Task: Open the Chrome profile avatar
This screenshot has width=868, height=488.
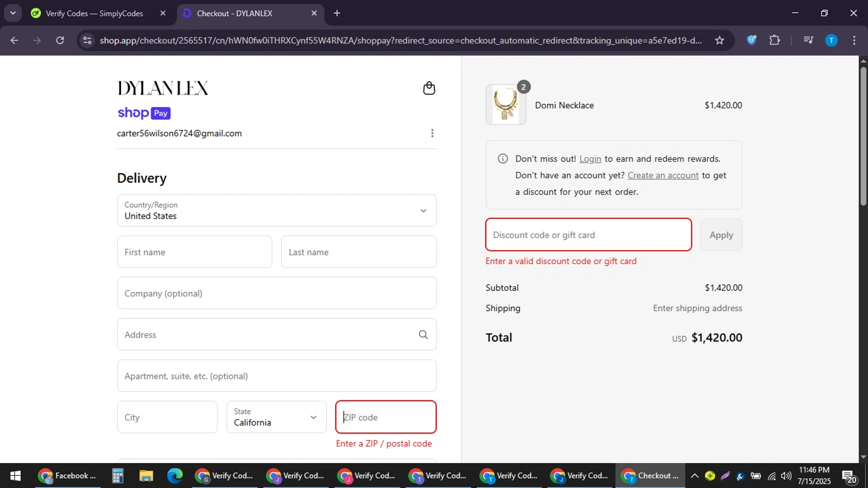Action: click(831, 41)
